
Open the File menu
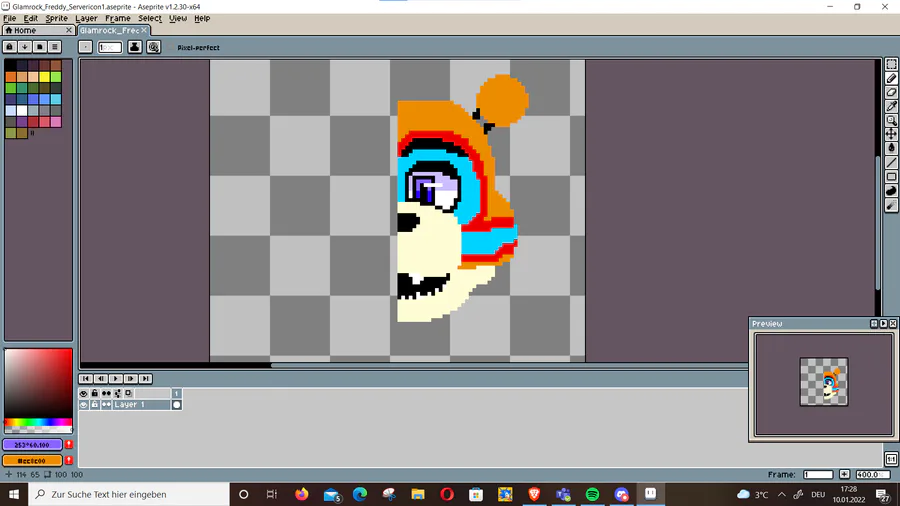(10, 18)
